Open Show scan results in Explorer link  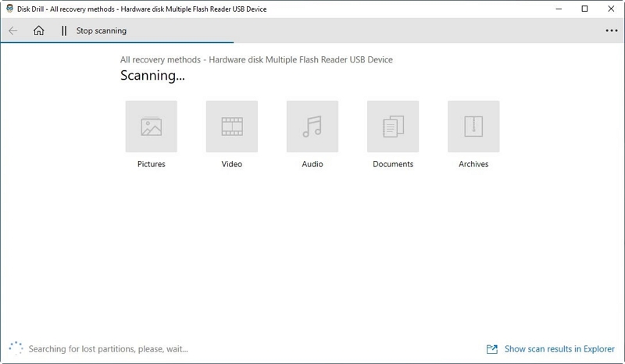[559, 349]
